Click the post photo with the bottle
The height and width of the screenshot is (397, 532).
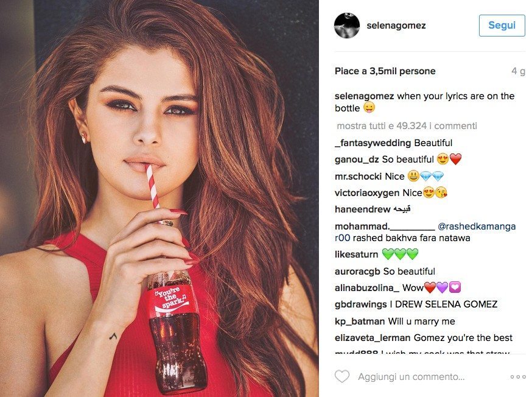pos(159,198)
